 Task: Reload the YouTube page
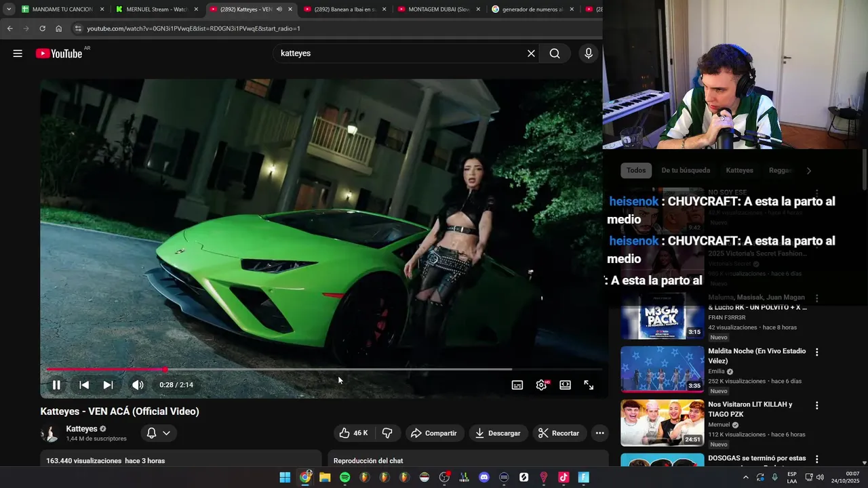pyautogui.click(x=42, y=28)
